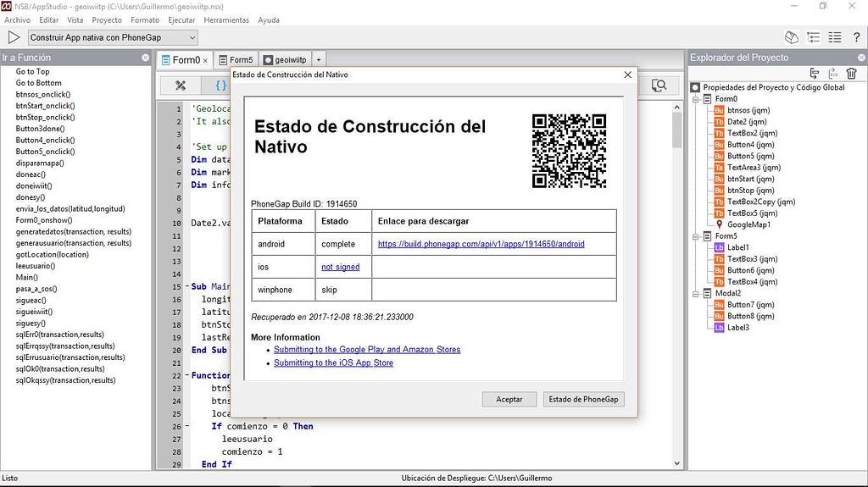Collapse the Form0 tree node

pos(696,99)
